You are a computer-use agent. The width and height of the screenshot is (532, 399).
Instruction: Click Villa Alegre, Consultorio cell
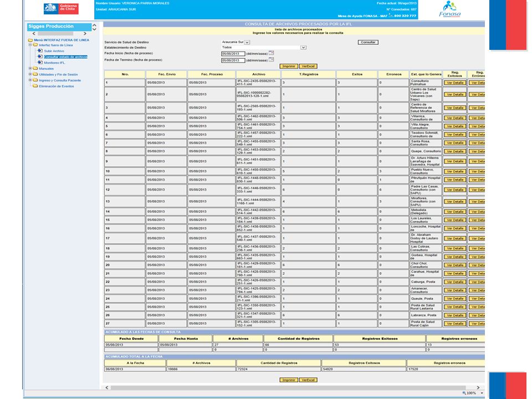(426, 126)
